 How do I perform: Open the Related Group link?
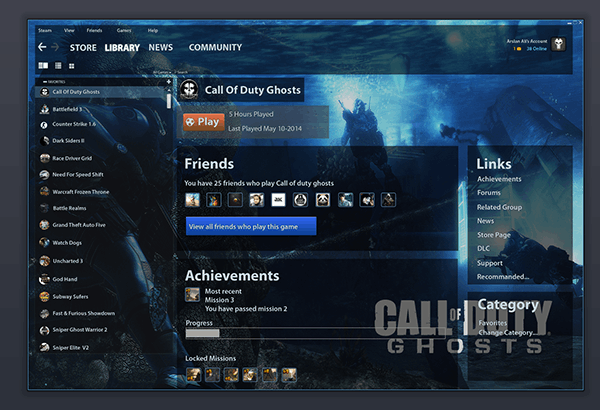click(499, 207)
